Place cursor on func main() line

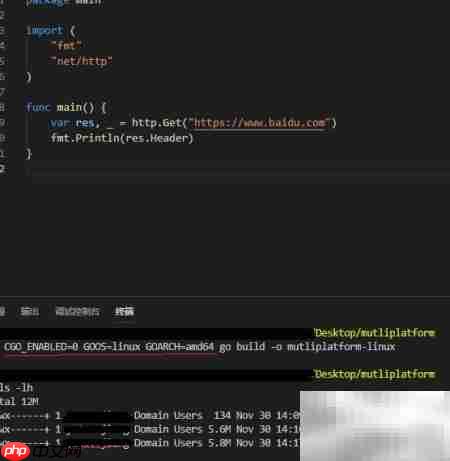pos(66,107)
